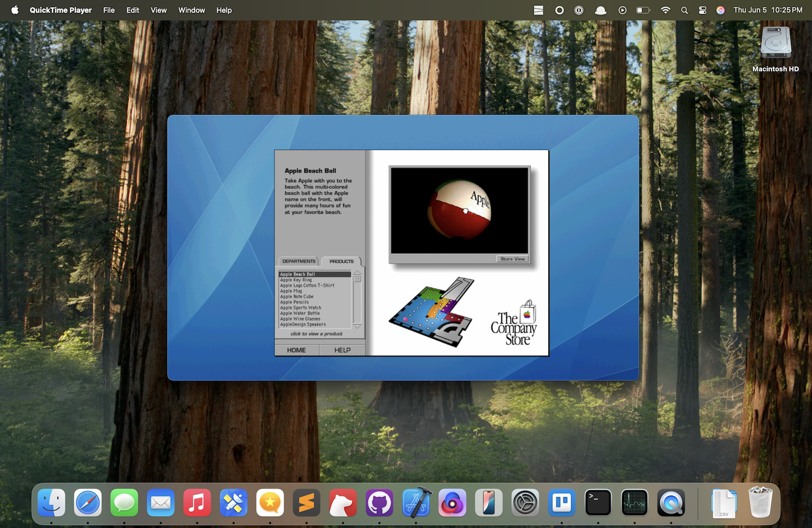Open the Window menu
This screenshot has height=528, width=812.
click(192, 10)
